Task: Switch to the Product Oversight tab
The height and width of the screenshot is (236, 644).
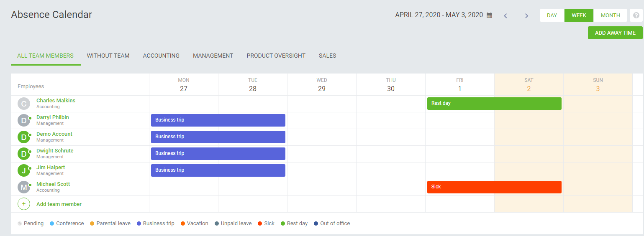Action: 276,56
